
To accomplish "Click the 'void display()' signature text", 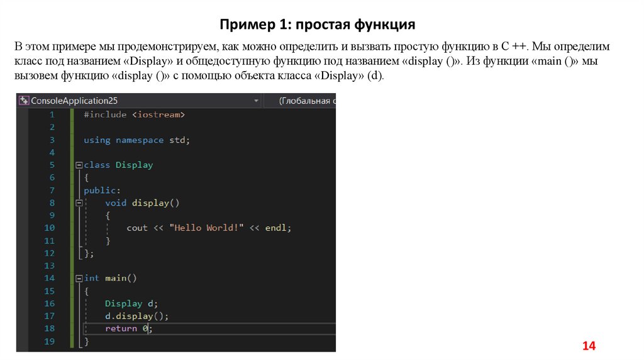I will [142, 203].
